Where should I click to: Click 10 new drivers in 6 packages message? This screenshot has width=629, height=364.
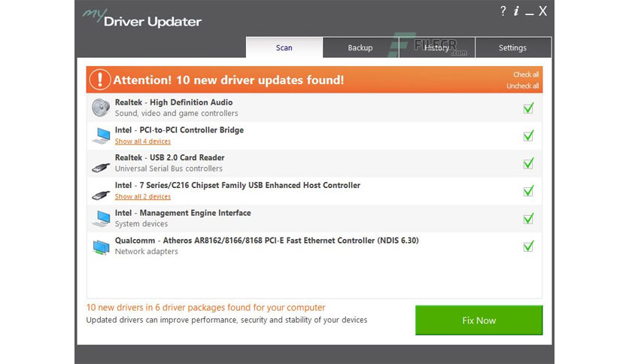206,308
